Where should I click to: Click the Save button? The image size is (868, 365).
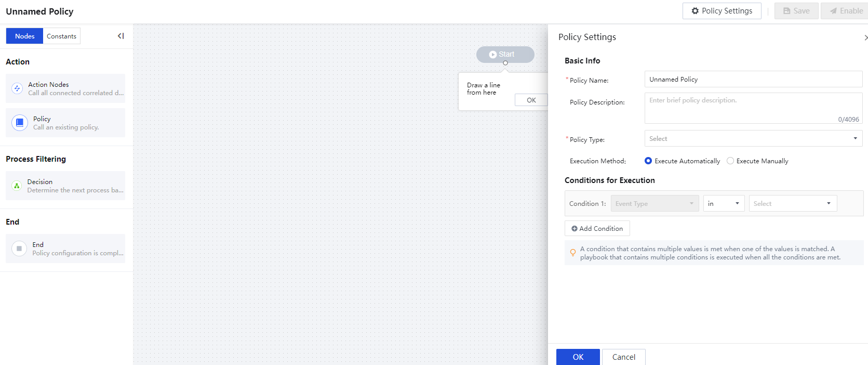[x=796, y=11]
